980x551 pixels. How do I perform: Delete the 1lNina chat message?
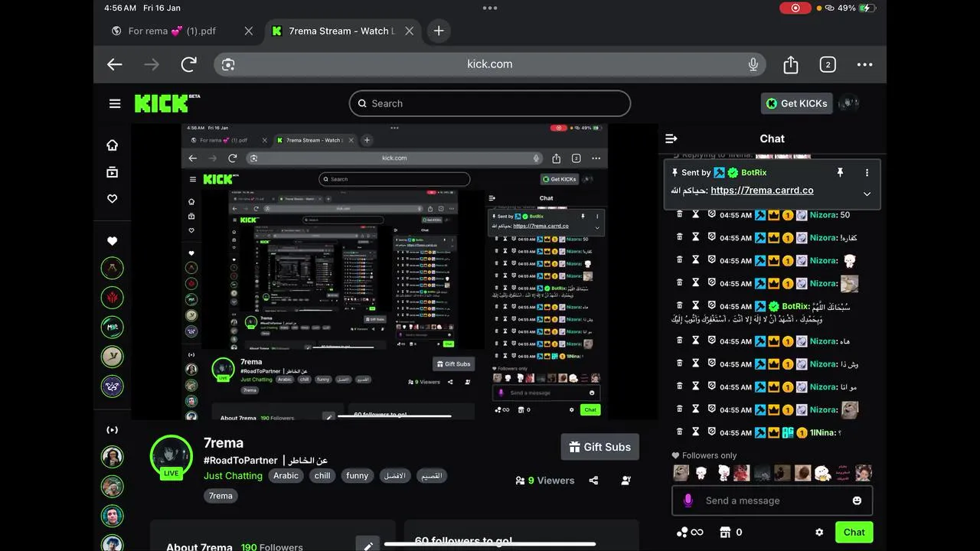(x=679, y=433)
